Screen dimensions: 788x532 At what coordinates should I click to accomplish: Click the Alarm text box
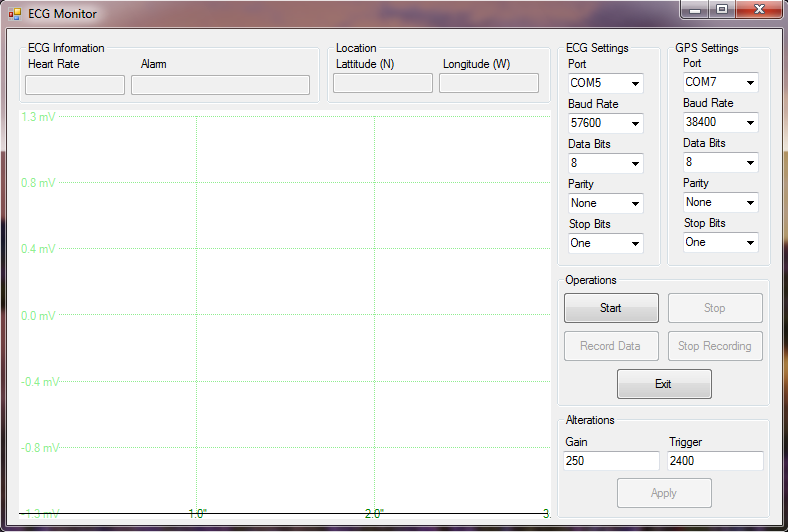pos(220,85)
